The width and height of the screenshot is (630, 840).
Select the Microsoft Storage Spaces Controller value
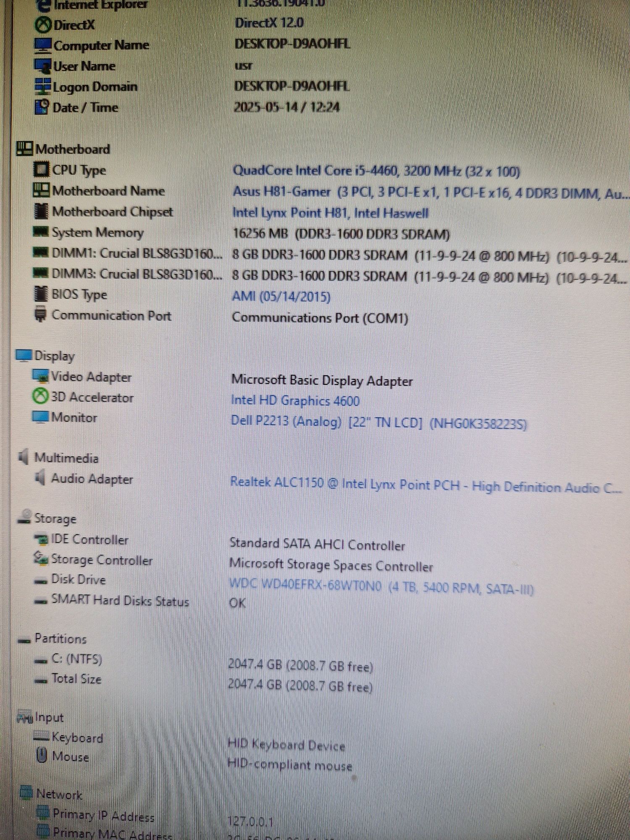331,565
